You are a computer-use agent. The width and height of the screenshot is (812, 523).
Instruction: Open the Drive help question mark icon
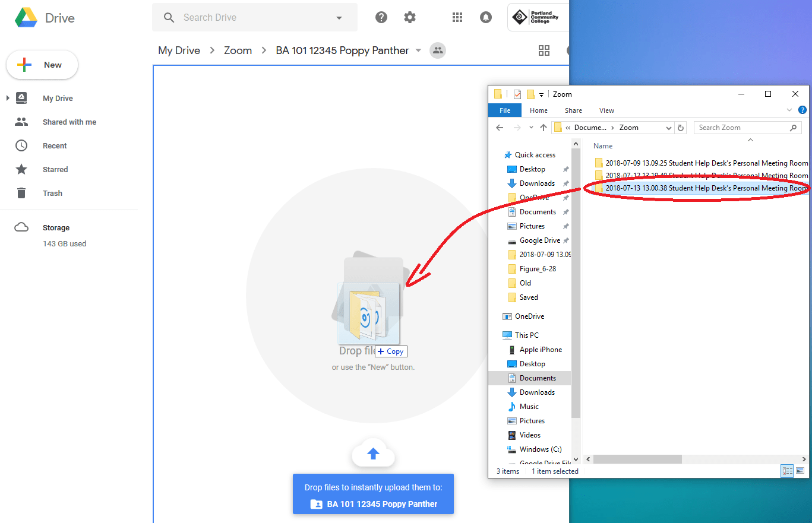click(381, 17)
